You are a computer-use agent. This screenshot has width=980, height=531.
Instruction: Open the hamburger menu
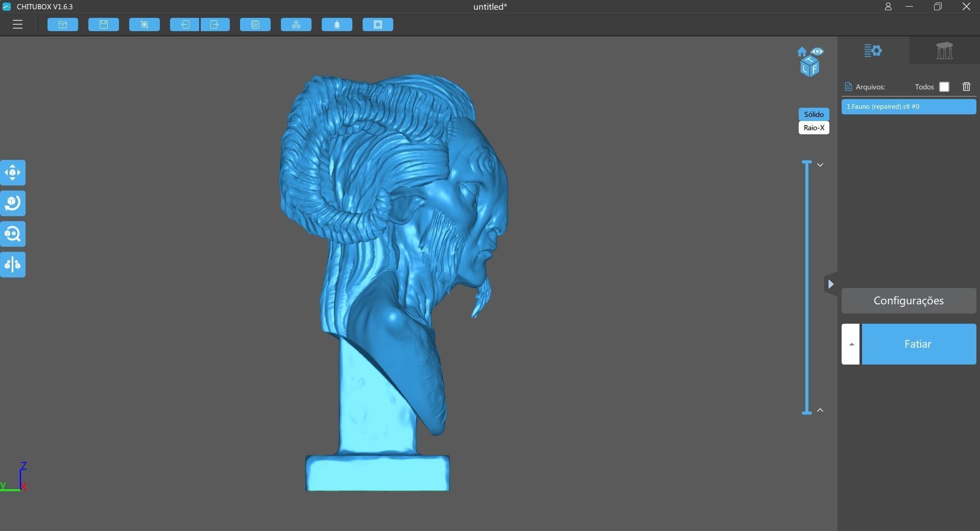tap(17, 24)
